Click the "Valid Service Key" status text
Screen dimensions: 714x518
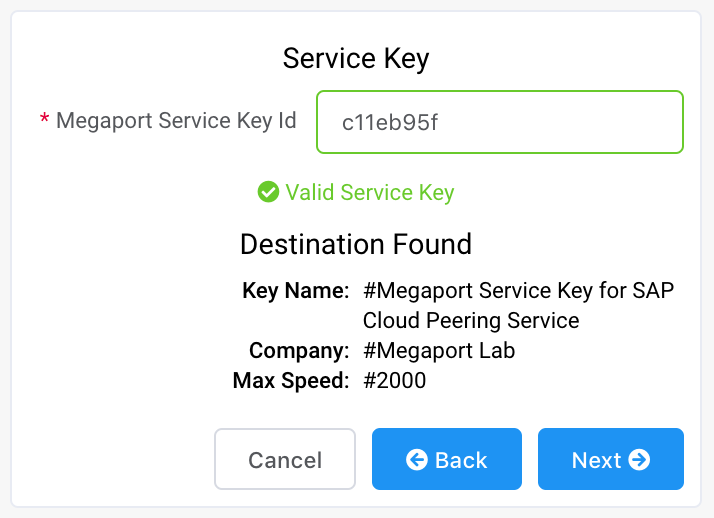pyautogui.click(x=369, y=192)
